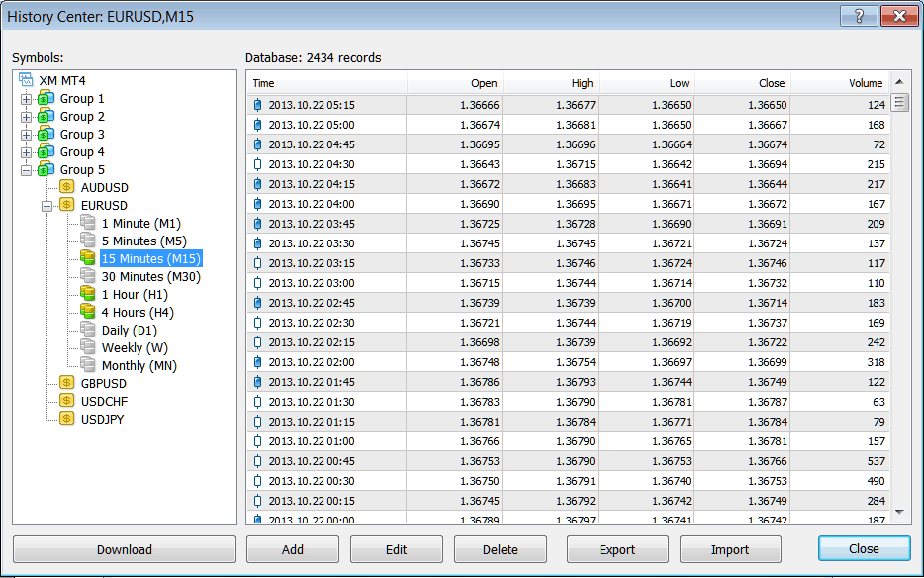Click the scrollbar down arrow

pyautogui.click(x=899, y=513)
